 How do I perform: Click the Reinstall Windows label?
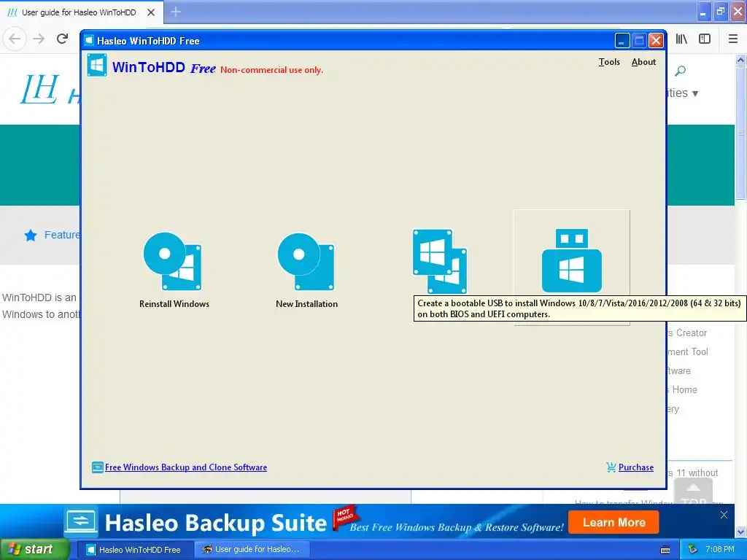174,304
